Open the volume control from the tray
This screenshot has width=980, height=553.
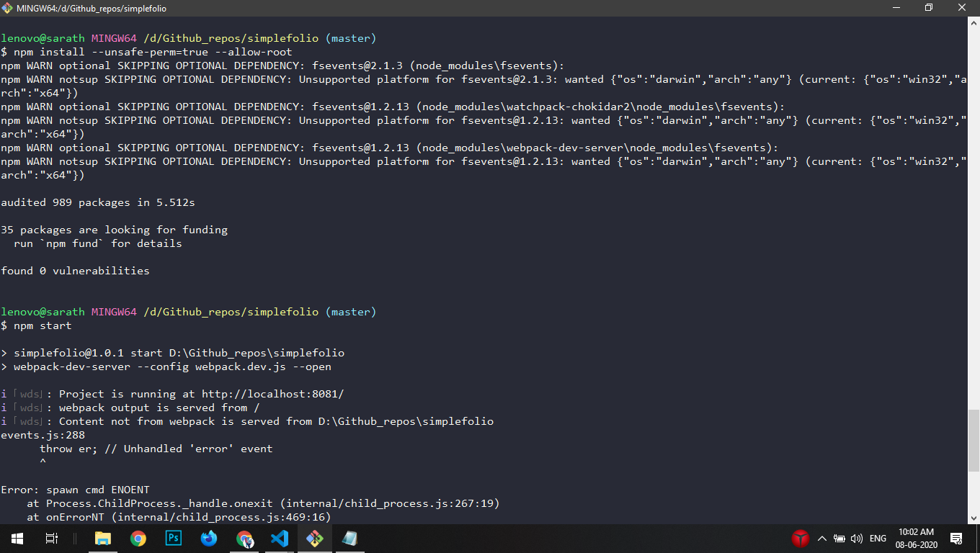[857, 538]
